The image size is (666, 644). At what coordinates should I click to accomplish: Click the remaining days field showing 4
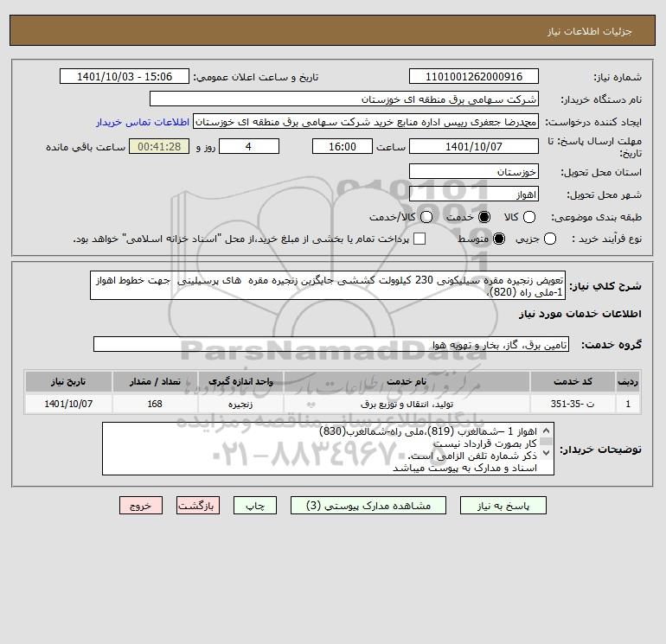tap(249, 147)
